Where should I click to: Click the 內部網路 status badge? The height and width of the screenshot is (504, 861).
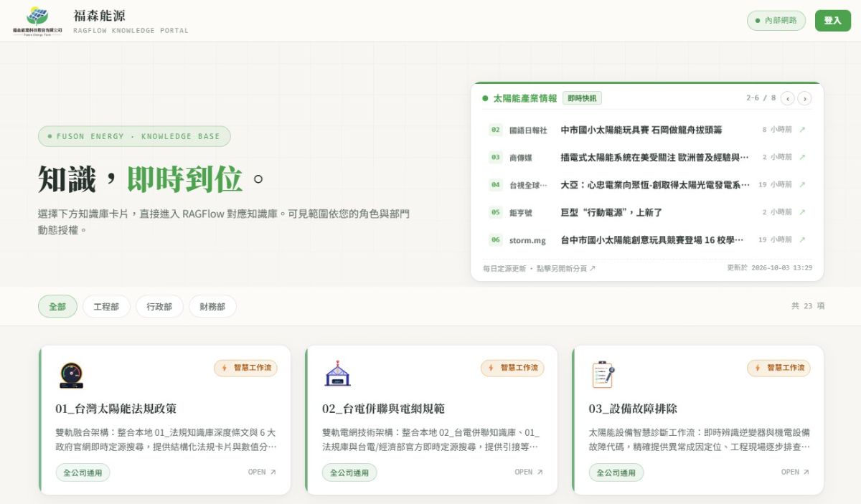[776, 21]
